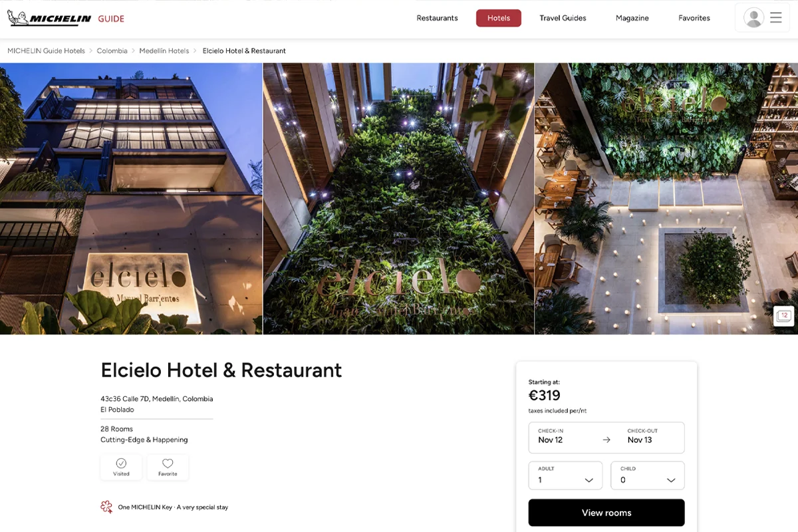The height and width of the screenshot is (532, 798).
Task: Expand the Child count dropdown
Action: click(648, 475)
